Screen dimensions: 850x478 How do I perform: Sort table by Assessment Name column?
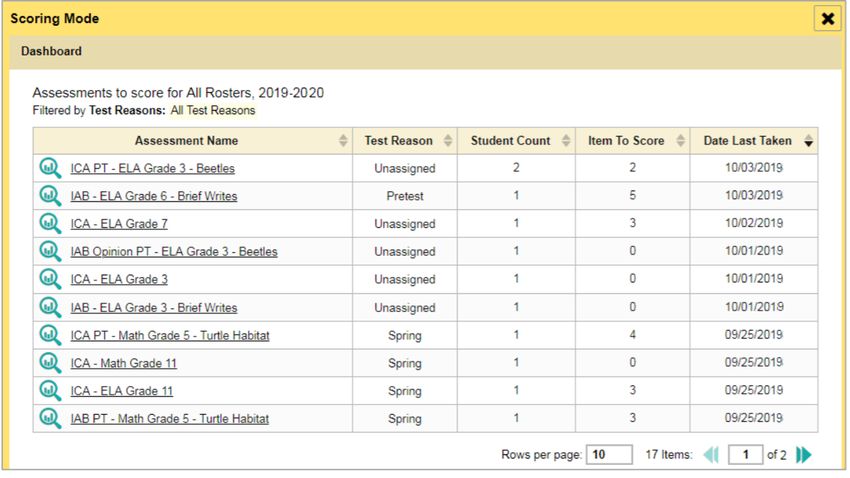click(343, 141)
